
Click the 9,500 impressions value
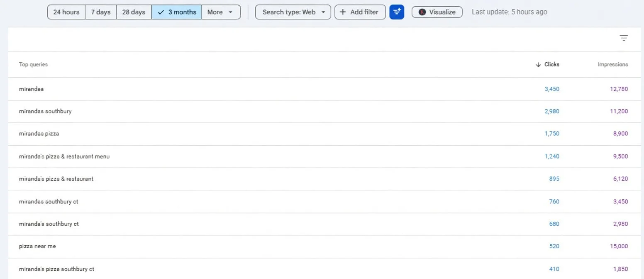[620, 157]
